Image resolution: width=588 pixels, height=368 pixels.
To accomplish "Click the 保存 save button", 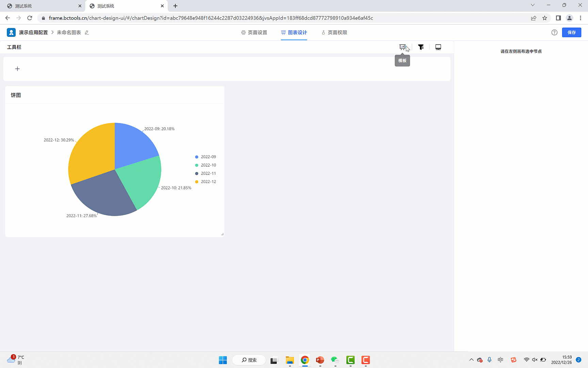I will tap(572, 32).
